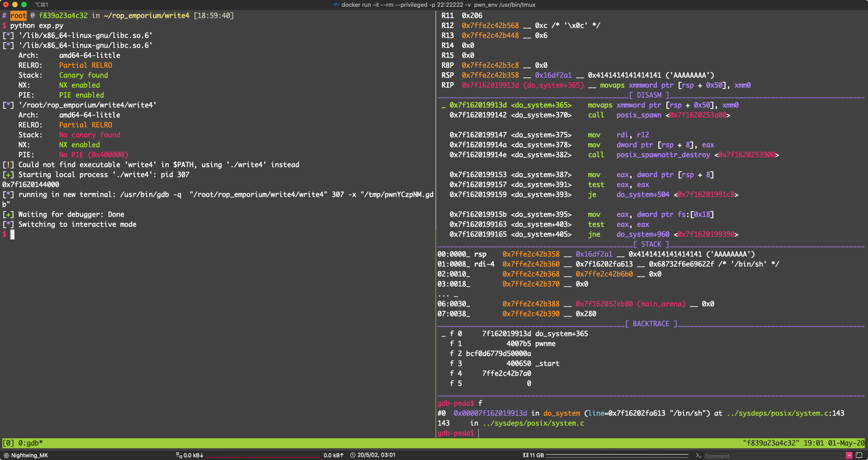Click 'Starting local process' pid 307 line

tap(96, 175)
